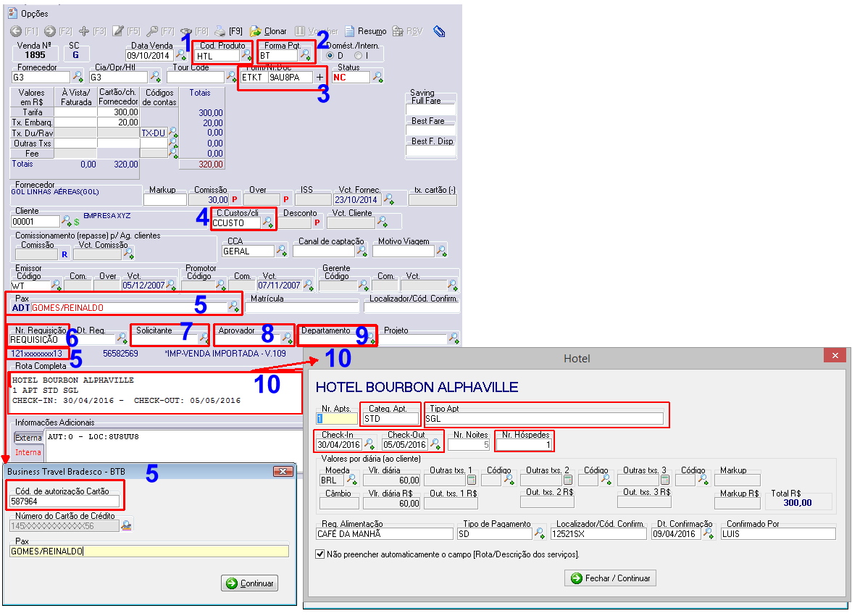Image resolution: width=852 pixels, height=616 pixels.
Task: Click icon beside Número do Cartão de Crédito
Action: pos(126,525)
